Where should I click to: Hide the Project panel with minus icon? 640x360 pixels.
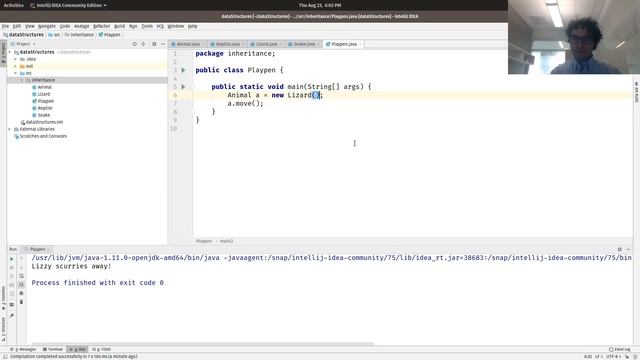coord(162,44)
